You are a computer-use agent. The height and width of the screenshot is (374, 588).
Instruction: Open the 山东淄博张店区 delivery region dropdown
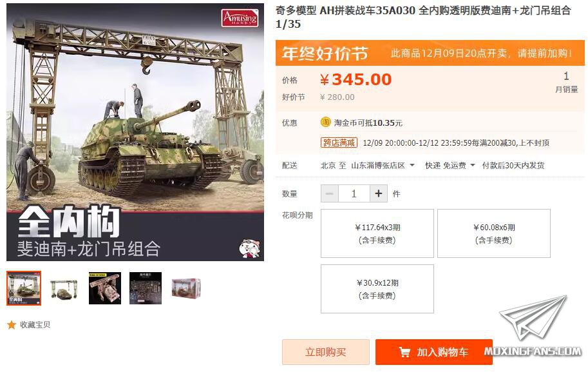point(383,165)
